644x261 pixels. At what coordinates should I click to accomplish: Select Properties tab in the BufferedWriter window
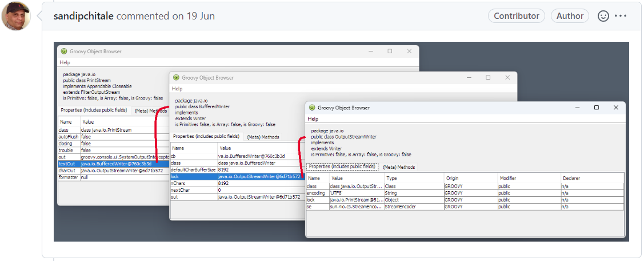point(206,137)
